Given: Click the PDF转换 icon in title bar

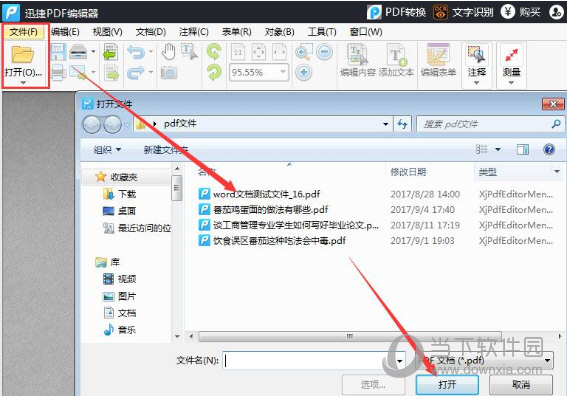Looking at the screenshot, I should tap(374, 12).
